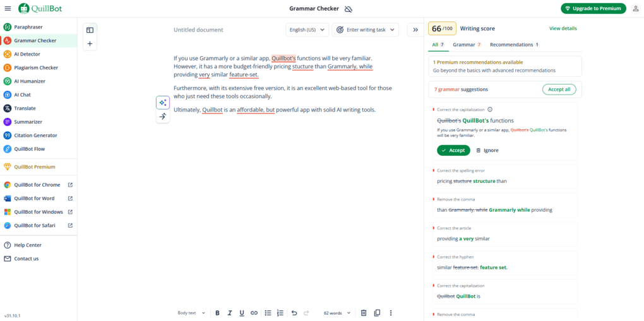Click the Premium recommendations available banner

(505, 66)
